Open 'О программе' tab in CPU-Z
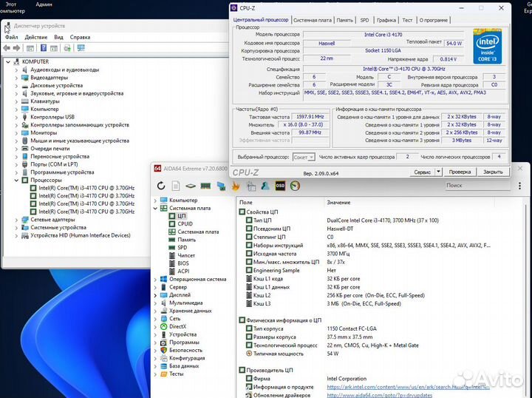This screenshot has width=532, height=398. 433,21
